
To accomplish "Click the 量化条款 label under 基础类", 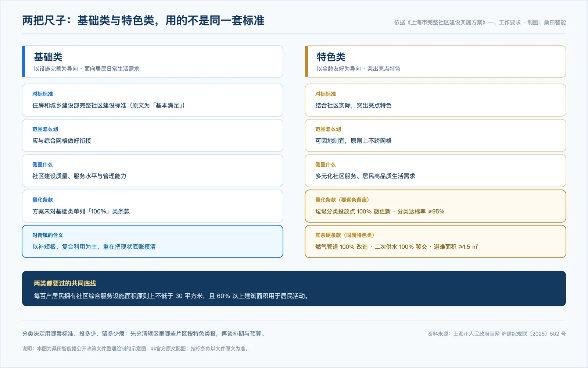I will tap(43, 200).
